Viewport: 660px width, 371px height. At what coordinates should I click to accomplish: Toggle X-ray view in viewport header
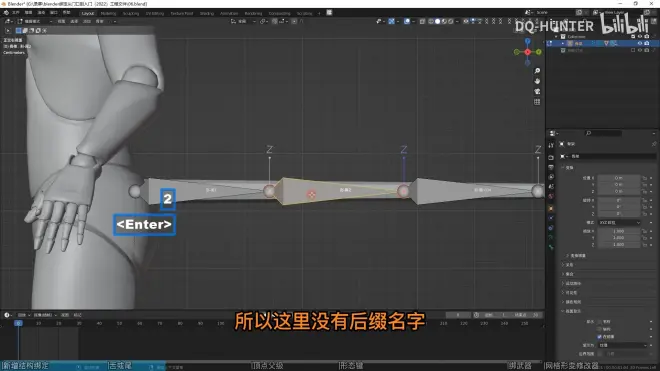[422, 21]
